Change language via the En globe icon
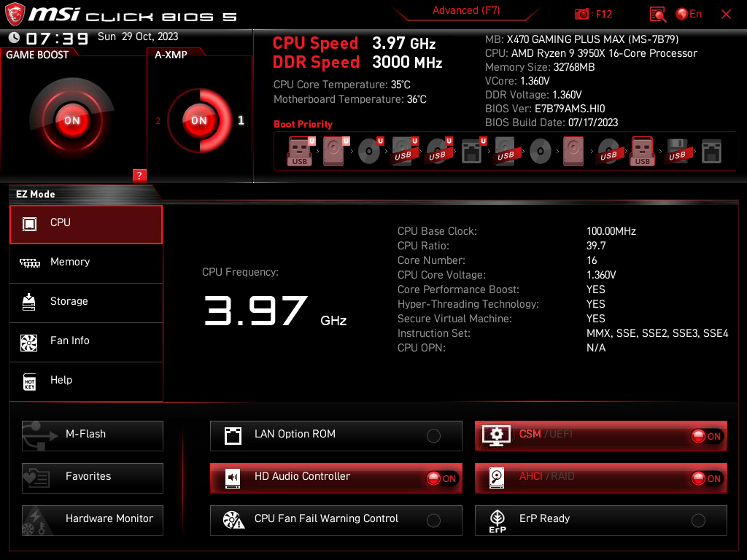 pyautogui.click(x=689, y=14)
